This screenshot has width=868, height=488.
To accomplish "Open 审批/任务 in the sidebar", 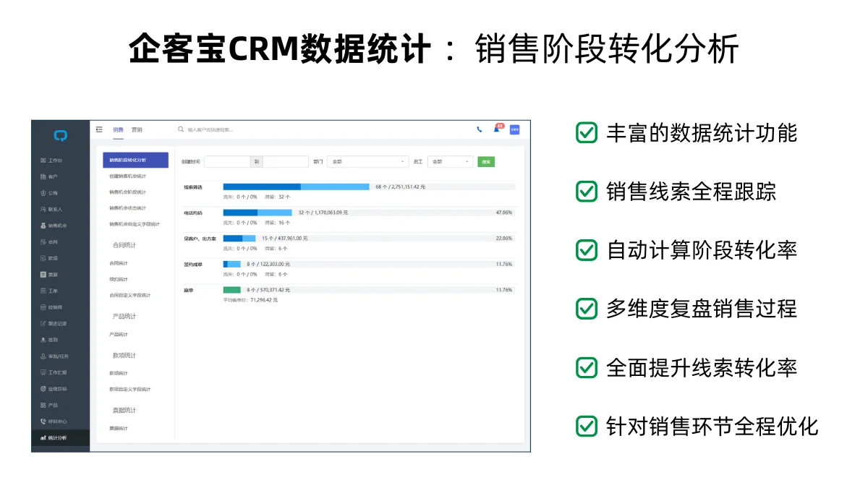I will (54, 356).
